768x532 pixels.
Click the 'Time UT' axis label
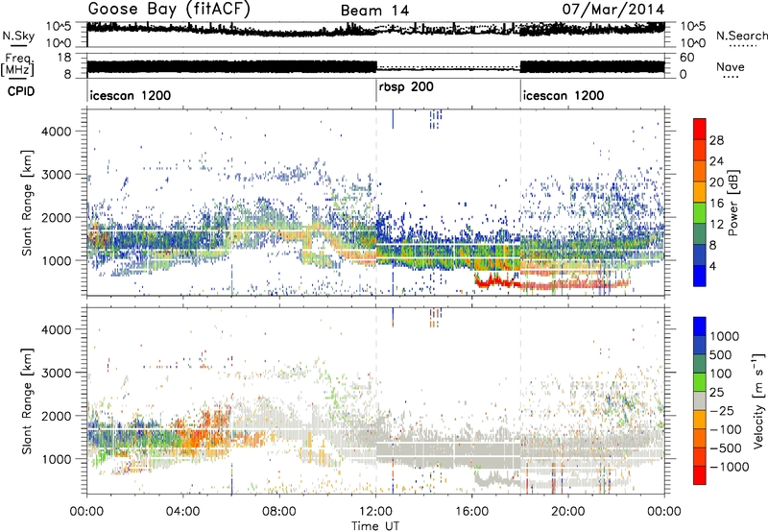[x=375, y=526]
